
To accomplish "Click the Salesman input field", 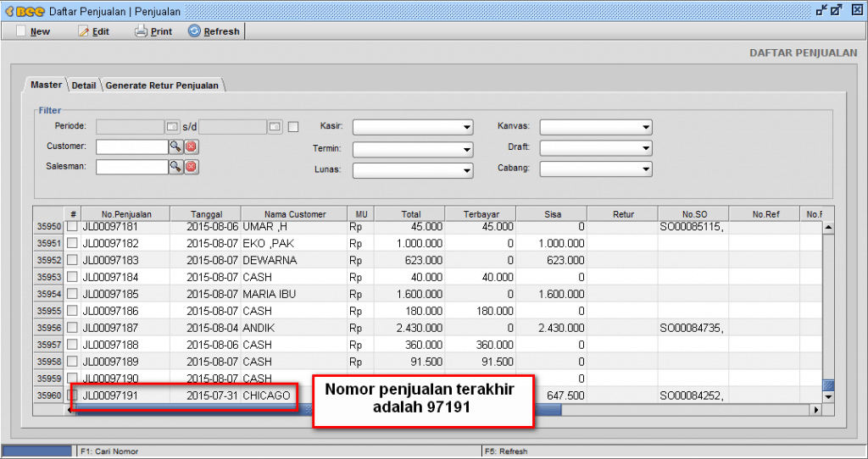I will click(131, 167).
